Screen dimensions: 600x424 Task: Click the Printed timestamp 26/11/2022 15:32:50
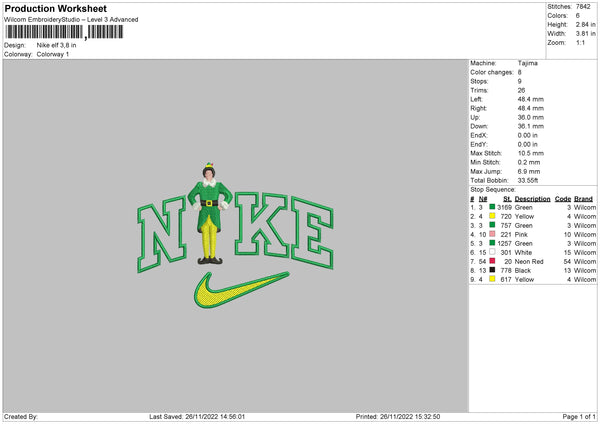click(410, 417)
